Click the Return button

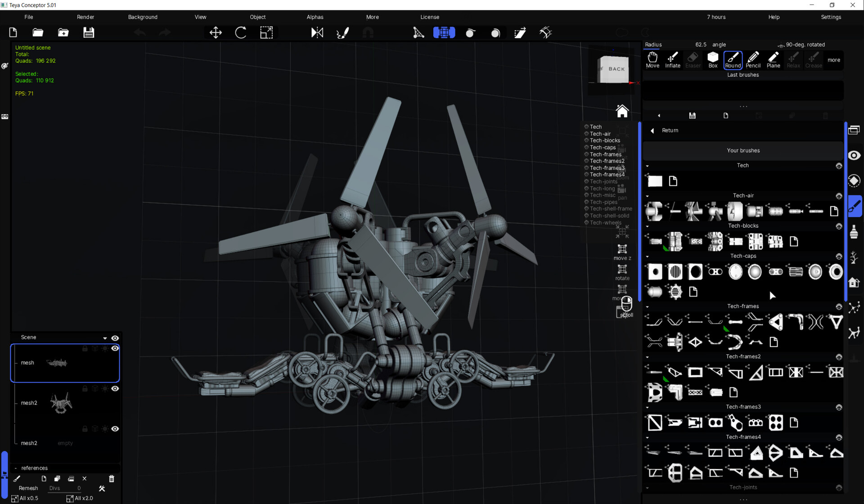coord(669,130)
